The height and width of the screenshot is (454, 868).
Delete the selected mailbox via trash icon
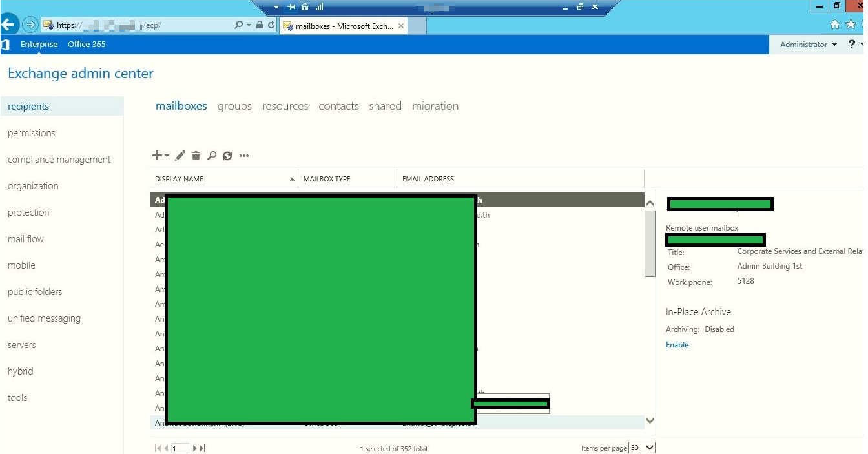coord(196,156)
